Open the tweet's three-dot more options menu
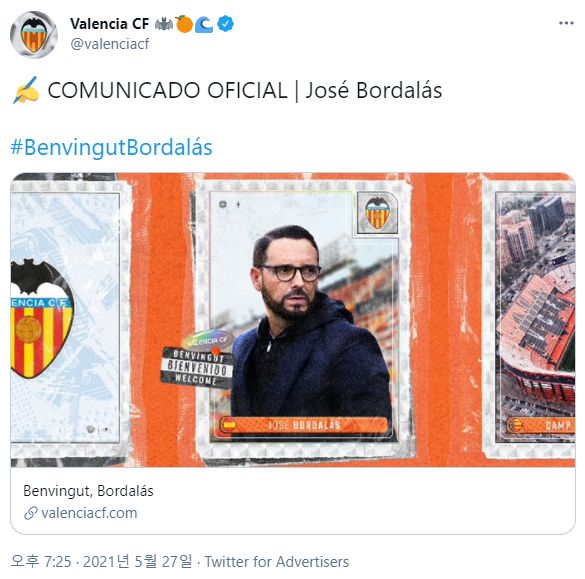 pyautogui.click(x=566, y=24)
